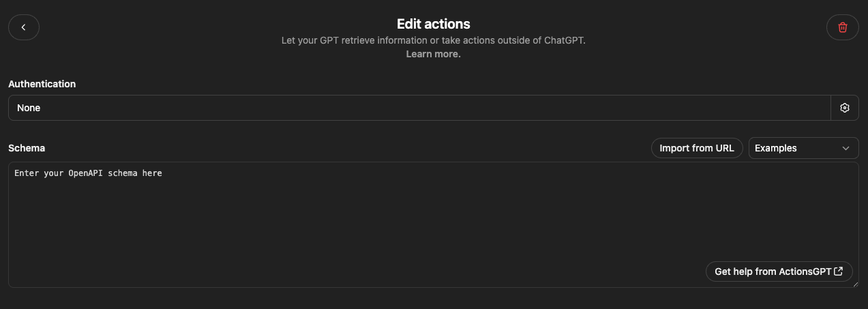Follow the Learn more link
This screenshot has height=309, width=868.
click(x=434, y=54)
